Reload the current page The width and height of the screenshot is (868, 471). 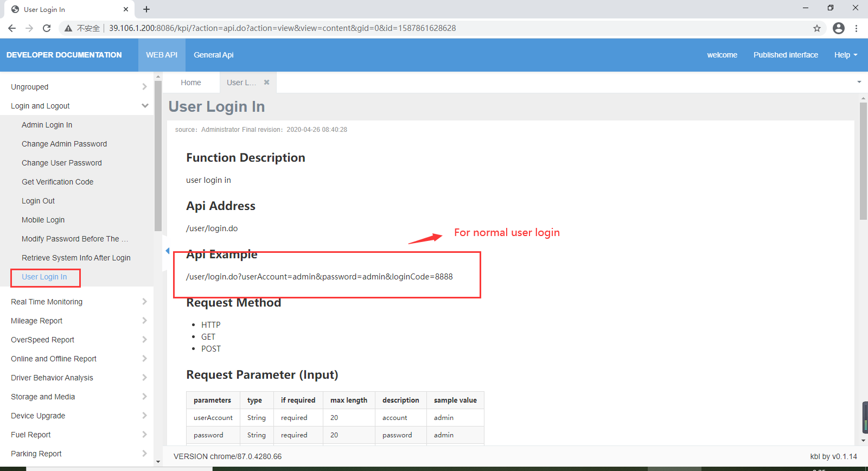pyautogui.click(x=47, y=28)
